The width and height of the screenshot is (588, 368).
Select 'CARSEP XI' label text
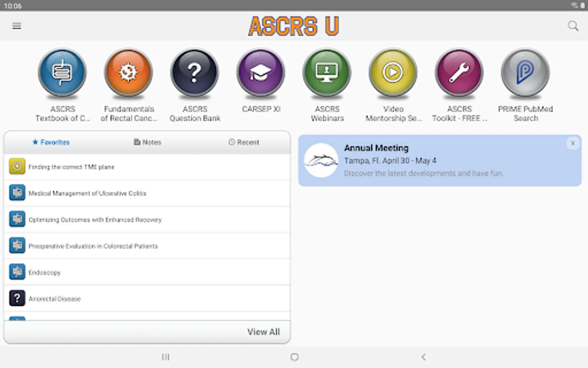261,109
